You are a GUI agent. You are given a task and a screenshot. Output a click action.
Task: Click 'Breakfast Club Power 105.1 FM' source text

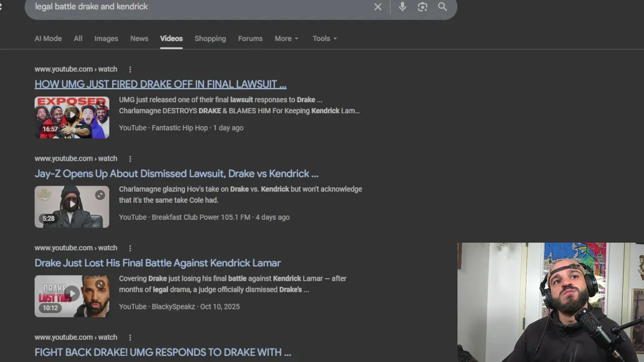coord(201,218)
